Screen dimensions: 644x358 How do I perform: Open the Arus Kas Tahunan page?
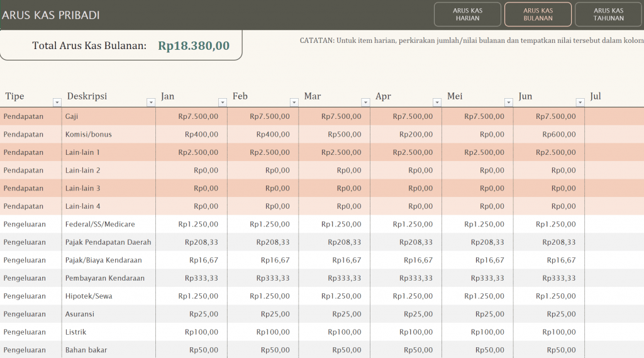[x=608, y=14]
